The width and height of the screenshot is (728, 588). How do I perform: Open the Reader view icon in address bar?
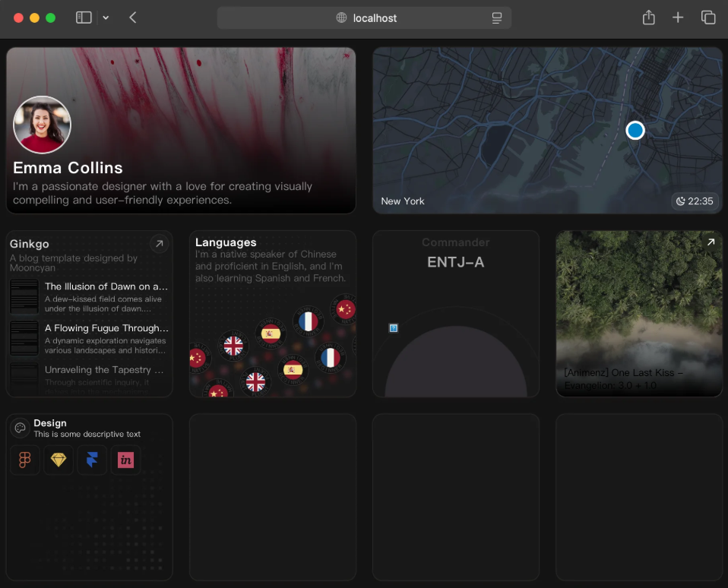[x=497, y=17]
